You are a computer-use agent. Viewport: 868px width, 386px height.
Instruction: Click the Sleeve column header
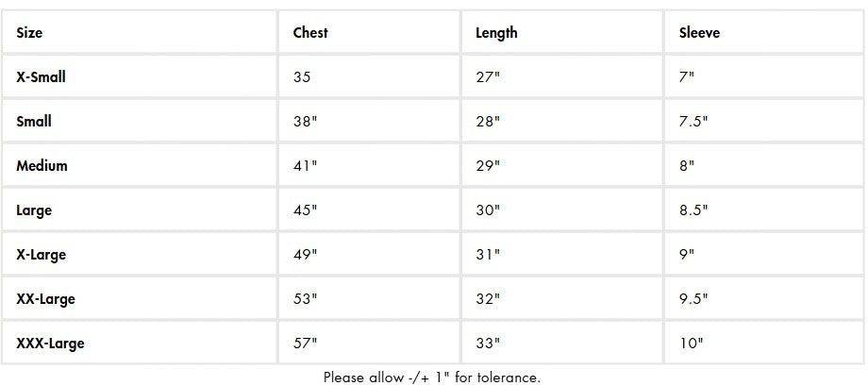point(699,33)
